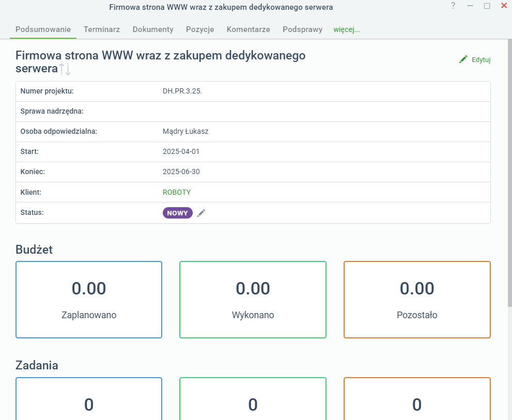Click the Osoba odpowiedzialna label
Screen dimensions: 512x420
pyautogui.click(x=59, y=132)
